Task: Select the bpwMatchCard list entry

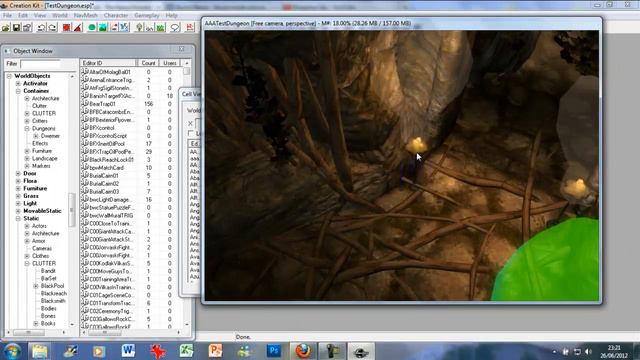Action: 106,168
